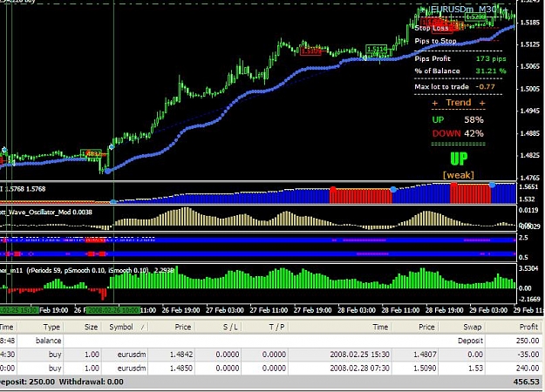Click the Deposit entry in the balance row
This screenshot has width=545, height=392.
[x=470, y=341]
